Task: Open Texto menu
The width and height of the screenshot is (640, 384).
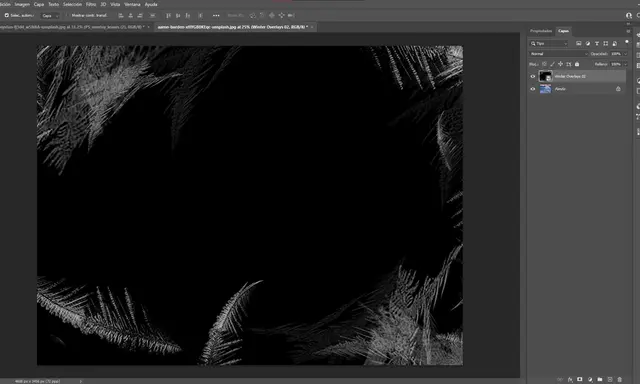Action: (53, 4)
